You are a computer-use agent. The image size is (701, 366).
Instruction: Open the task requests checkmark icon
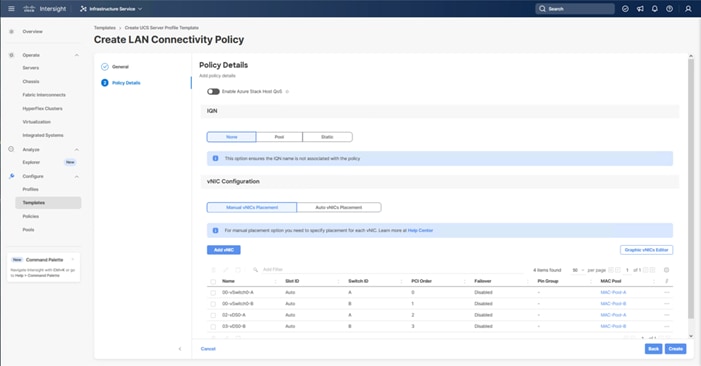(625, 8)
